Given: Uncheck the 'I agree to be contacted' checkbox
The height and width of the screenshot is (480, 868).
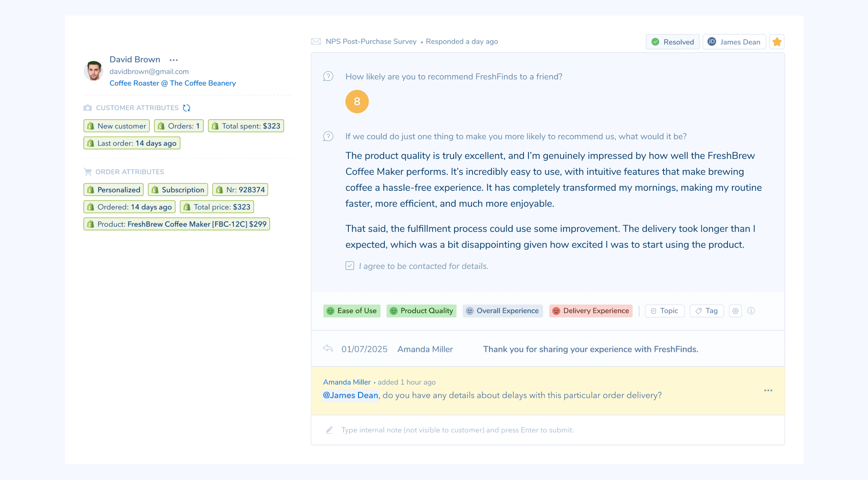Looking at the screenshot, I should tap(349, 266).
